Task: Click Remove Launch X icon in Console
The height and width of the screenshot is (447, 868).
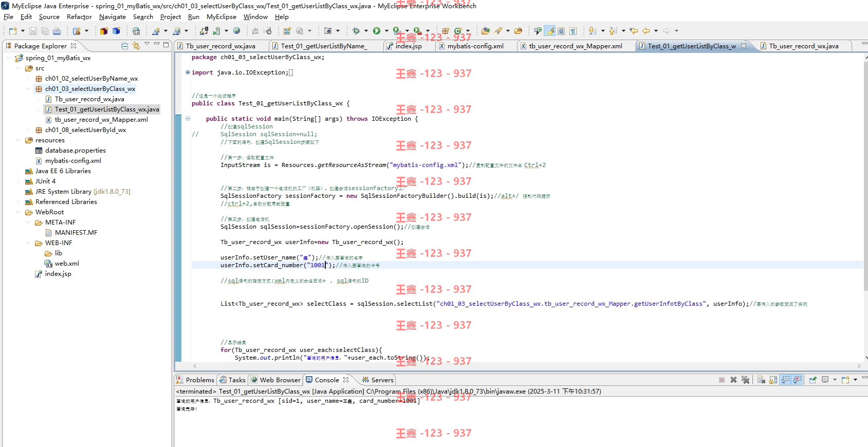Action: 733,380
